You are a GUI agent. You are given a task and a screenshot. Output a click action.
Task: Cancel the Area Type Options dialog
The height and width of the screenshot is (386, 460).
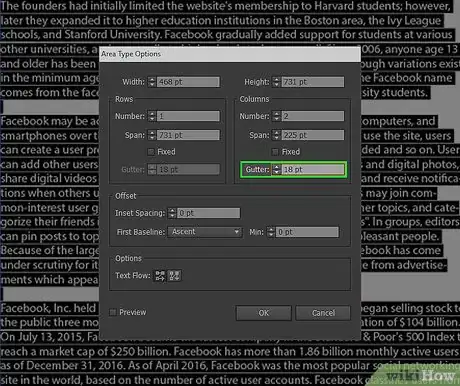coord(323,313)
